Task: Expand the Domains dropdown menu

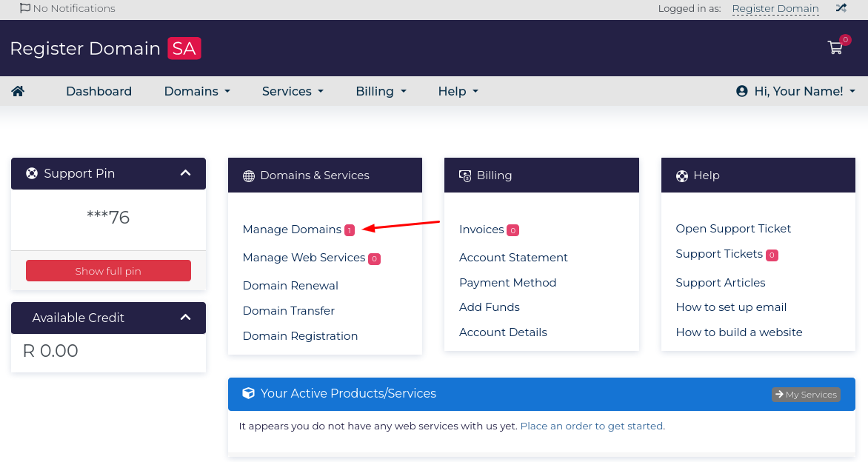Action: [197, 91]
